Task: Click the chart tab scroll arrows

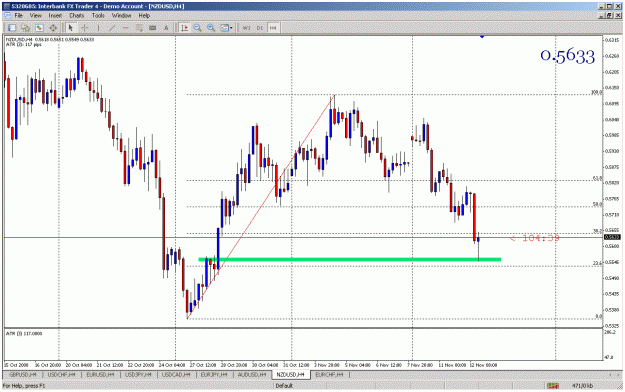Action: (x=614, y=375)
